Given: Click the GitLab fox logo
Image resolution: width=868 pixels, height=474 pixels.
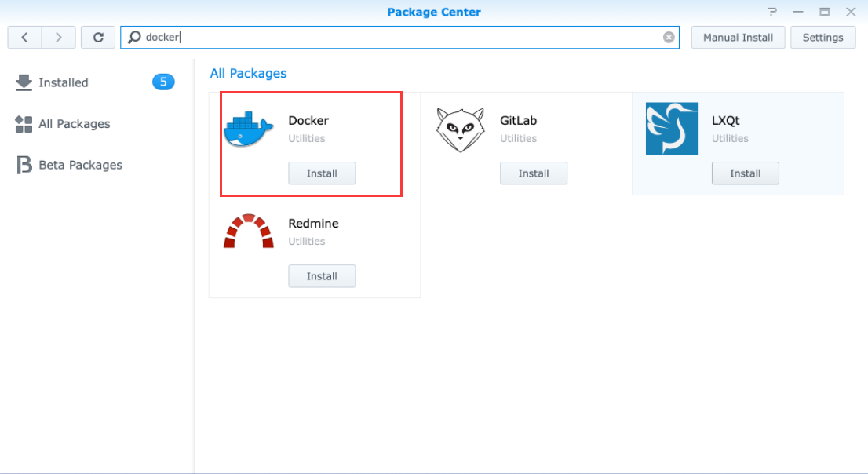Looking at the screenshot, I should 461,129.
